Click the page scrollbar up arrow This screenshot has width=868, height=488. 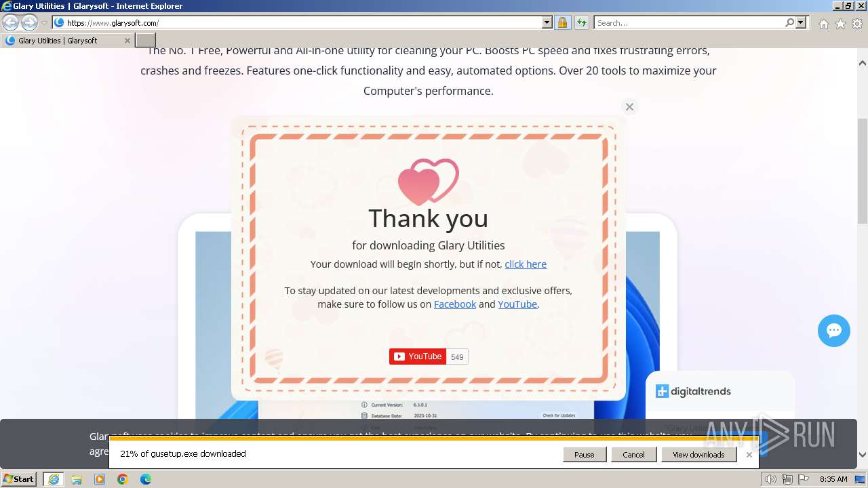click(x=863, y=63)
